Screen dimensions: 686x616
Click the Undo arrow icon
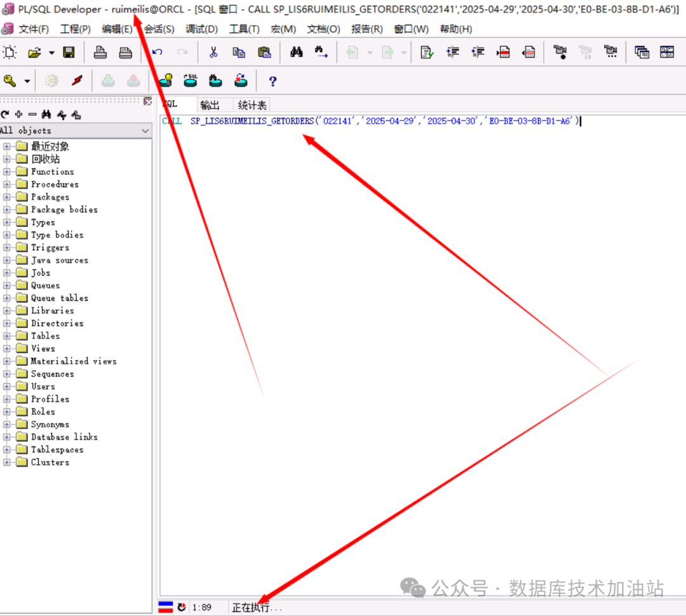[x=158, y=53]
